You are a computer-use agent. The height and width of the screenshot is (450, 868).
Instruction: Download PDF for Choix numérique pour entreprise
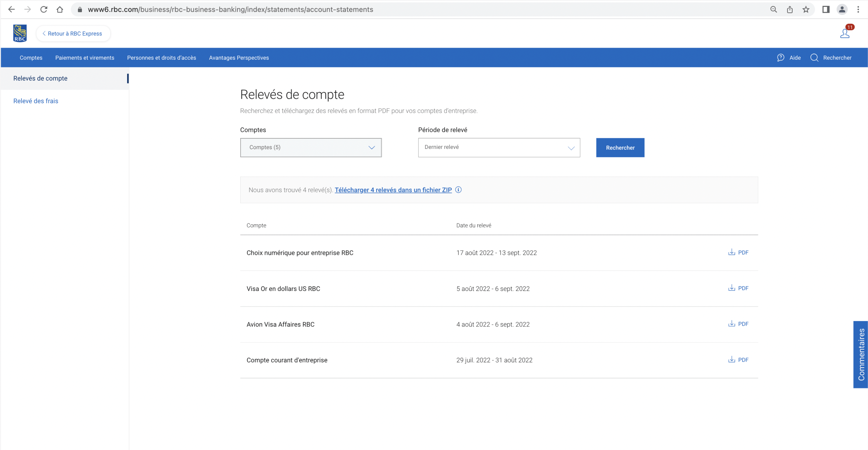tap(738, 252)
